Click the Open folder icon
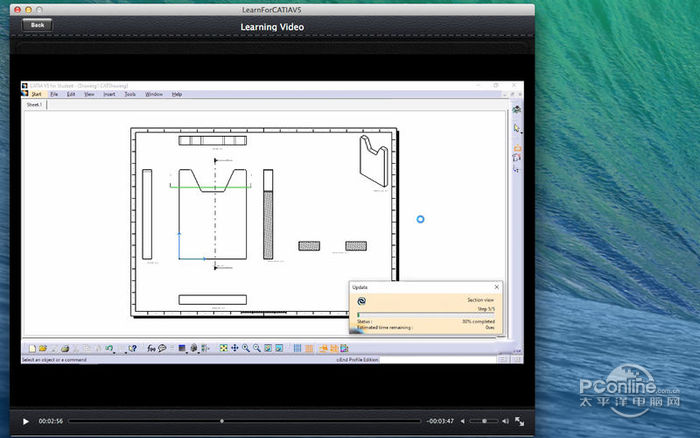Screen dimensions: 700x438 (x=41, y=349)
